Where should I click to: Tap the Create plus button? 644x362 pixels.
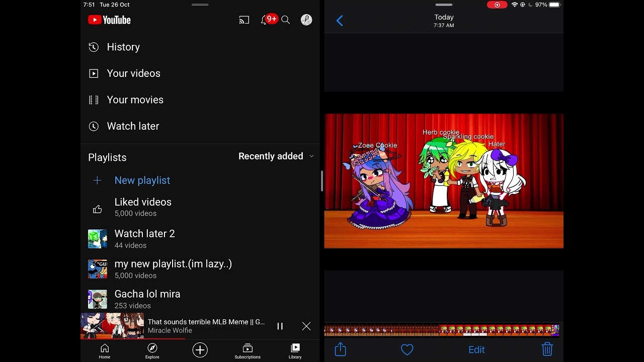tap(200, 350)
